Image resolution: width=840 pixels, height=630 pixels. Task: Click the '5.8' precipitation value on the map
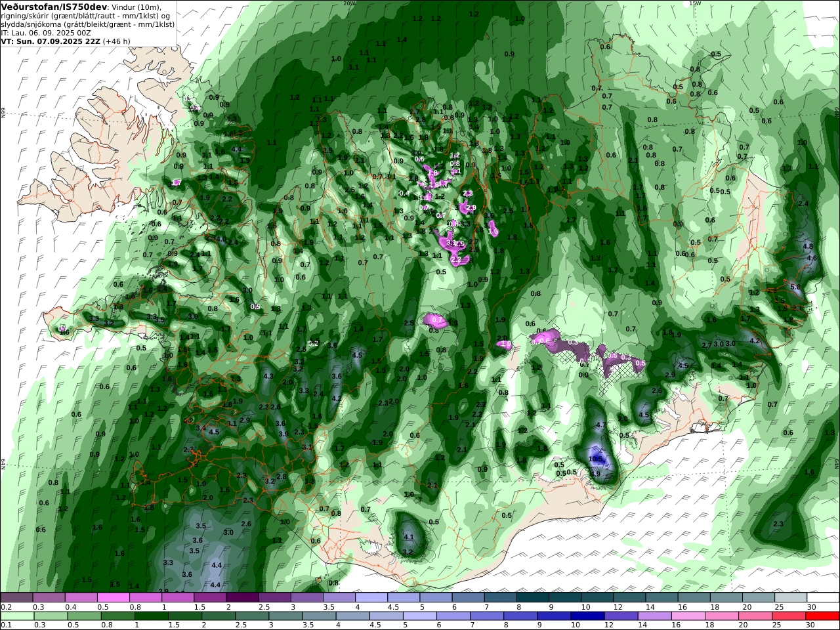(795, 287)
